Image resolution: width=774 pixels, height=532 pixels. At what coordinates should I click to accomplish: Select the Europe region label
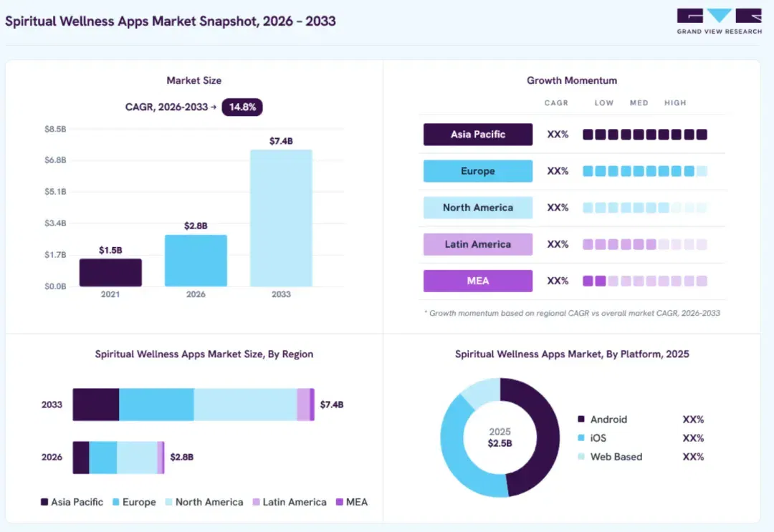[478, 170]
